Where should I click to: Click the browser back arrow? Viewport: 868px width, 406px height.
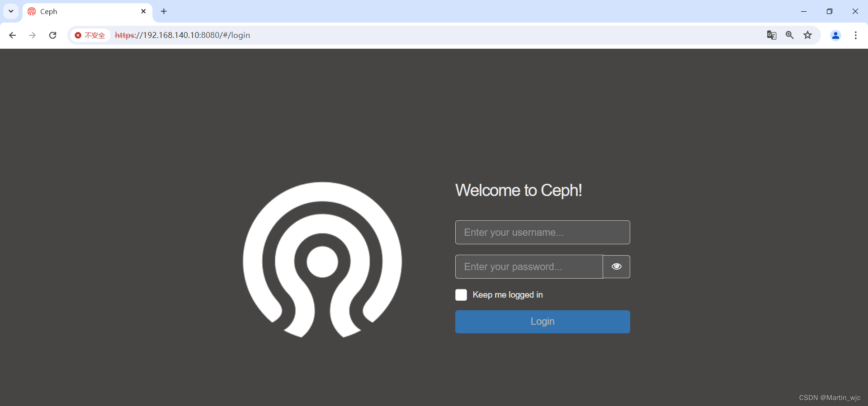pos(12,35)
